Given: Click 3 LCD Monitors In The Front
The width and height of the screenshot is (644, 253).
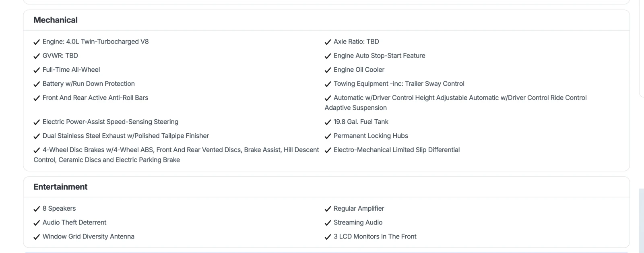Looking at the screenshot, I should click(x=375, y=236).
